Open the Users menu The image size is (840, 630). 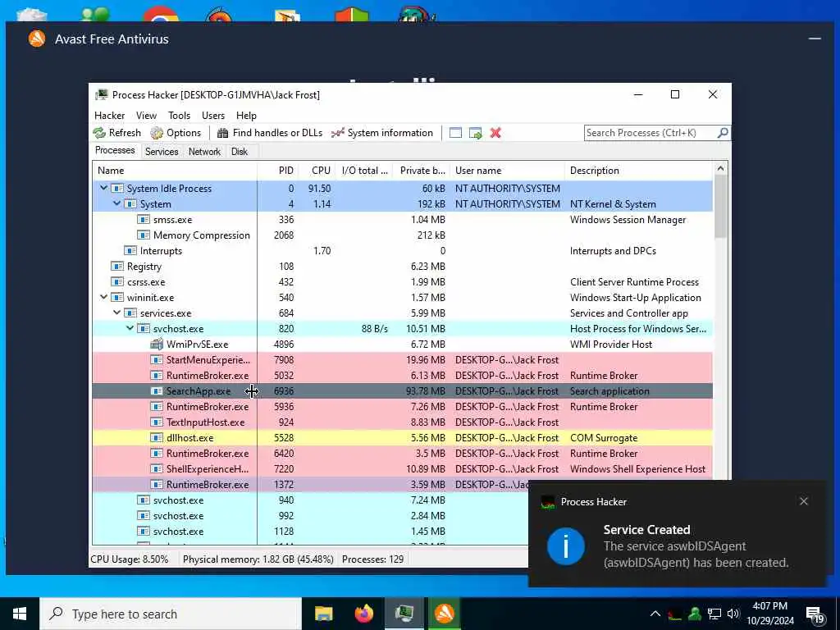pos(213,115)
